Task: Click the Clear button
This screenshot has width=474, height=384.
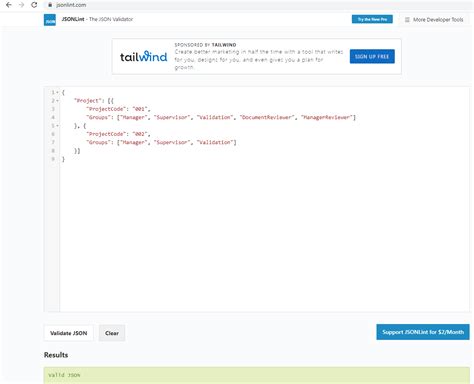Action: point(112,333)
